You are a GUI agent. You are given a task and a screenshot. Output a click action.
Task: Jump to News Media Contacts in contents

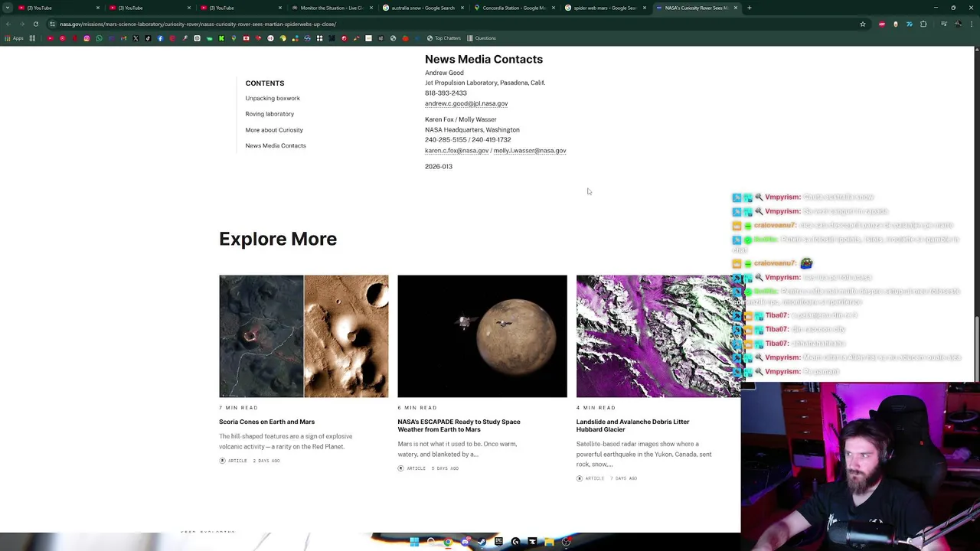click(276, 145)
